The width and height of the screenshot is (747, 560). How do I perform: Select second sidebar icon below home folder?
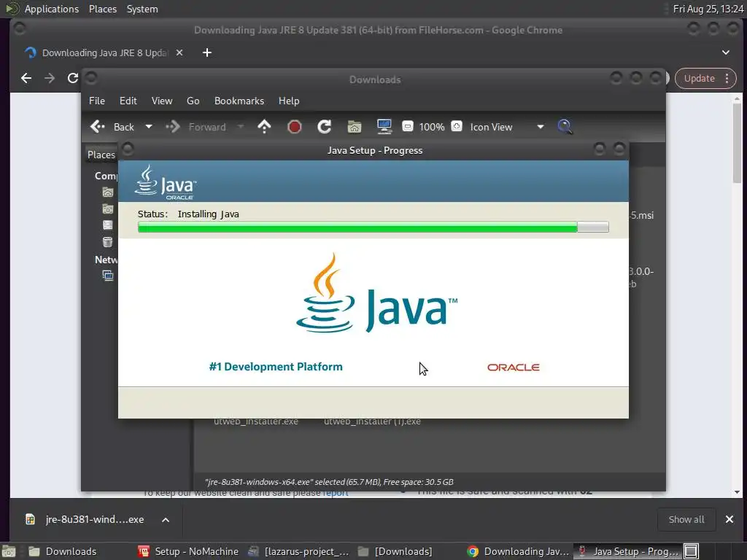108,209
